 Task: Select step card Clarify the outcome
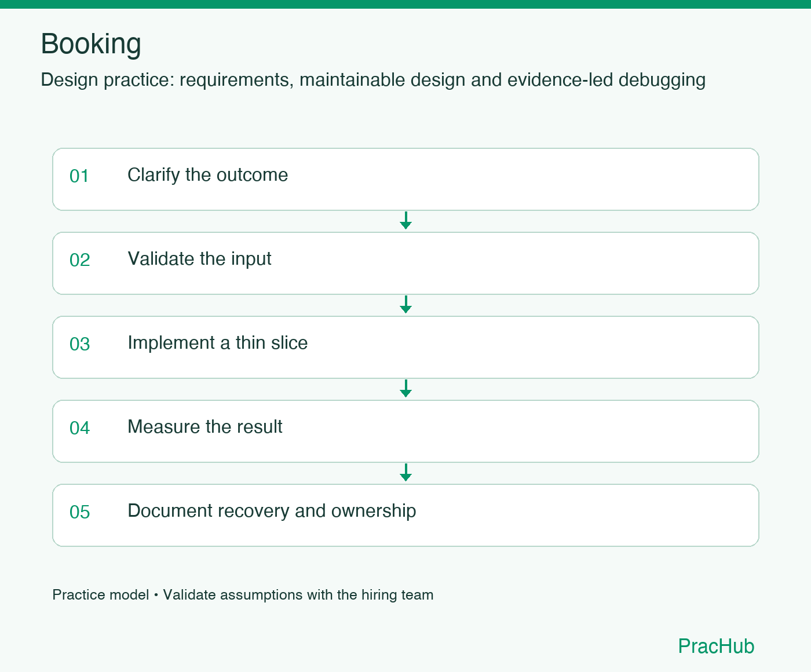405,179
